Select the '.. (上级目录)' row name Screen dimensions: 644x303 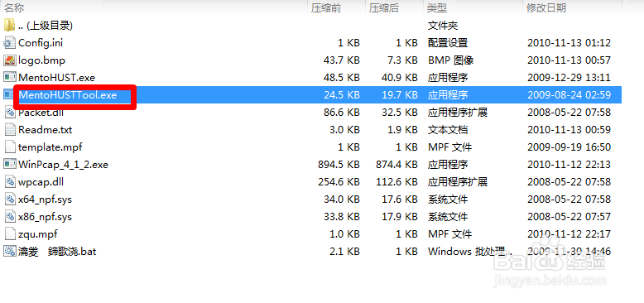46,26
